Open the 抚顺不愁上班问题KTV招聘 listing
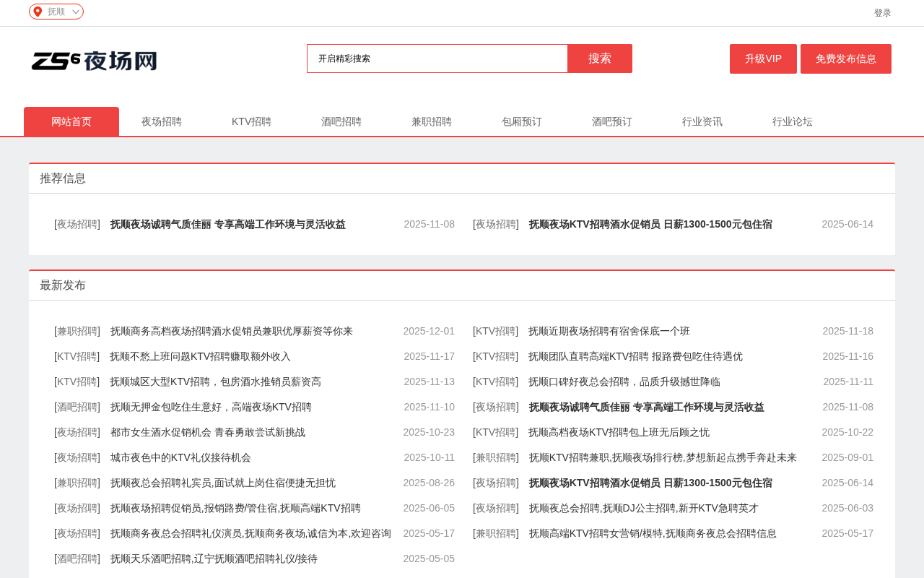This screenshot has height=578, width=924. coord(200,356)
